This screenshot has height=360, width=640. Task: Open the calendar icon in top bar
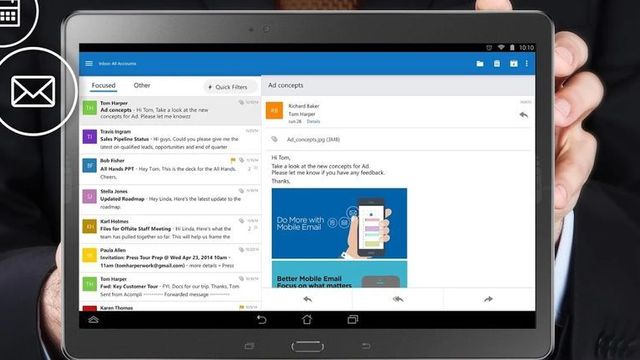coord(513,64)
